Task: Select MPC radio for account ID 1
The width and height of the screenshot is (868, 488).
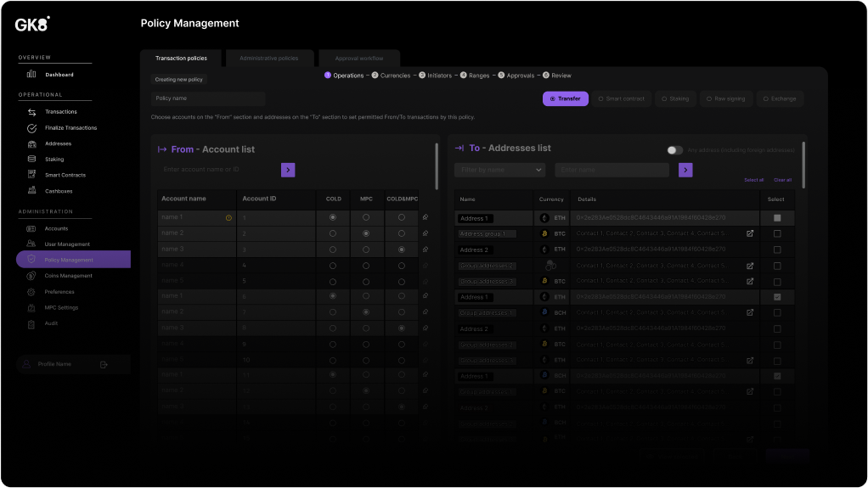Action: pos(366,217)
